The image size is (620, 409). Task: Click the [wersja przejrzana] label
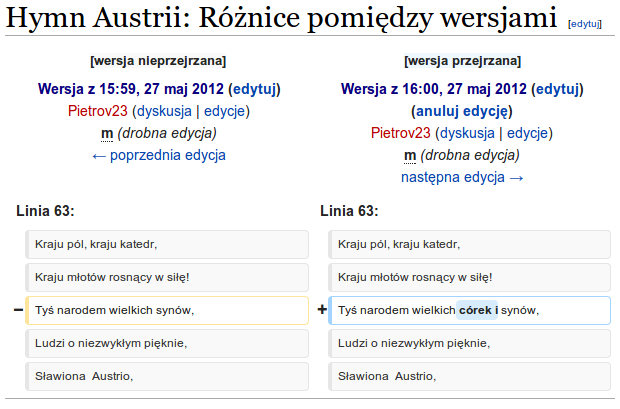pyautogui.click(x=462, y=61)
